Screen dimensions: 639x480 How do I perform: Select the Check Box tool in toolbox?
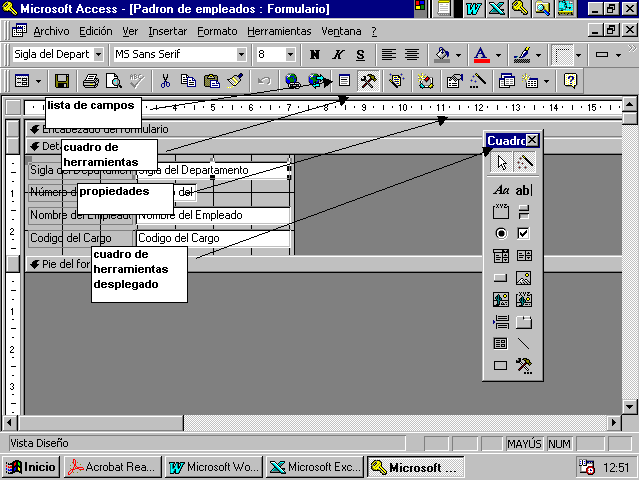[524, 233]
